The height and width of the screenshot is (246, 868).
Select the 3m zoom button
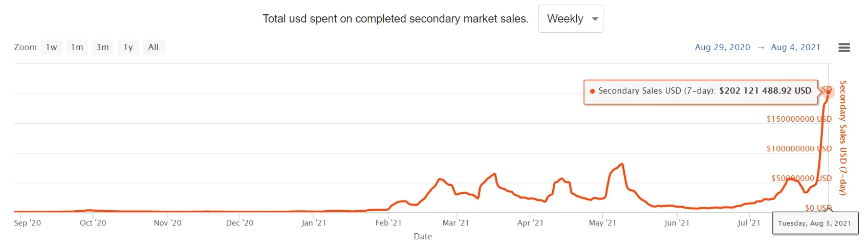click(x=102, y=48)
